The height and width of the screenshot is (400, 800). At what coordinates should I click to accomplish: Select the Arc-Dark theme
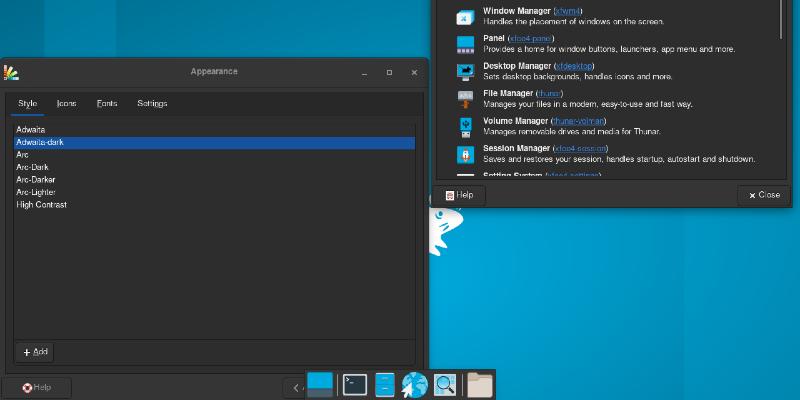[32, 168]
